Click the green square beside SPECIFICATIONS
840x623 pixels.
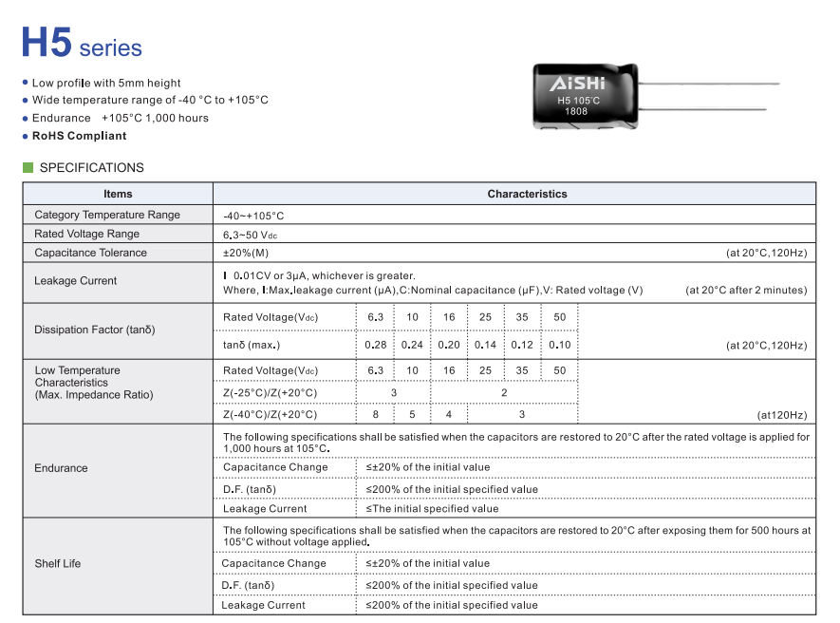28,168
